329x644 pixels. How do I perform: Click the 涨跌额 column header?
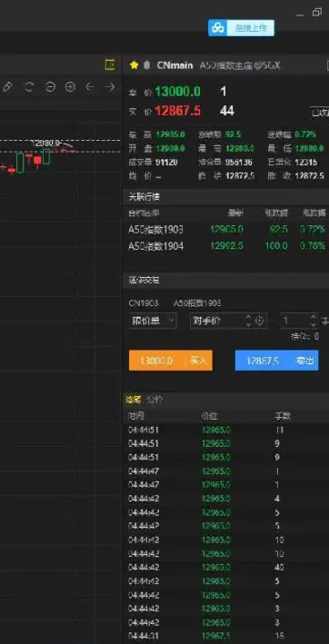pyautogui.click(x=276, y=213)
